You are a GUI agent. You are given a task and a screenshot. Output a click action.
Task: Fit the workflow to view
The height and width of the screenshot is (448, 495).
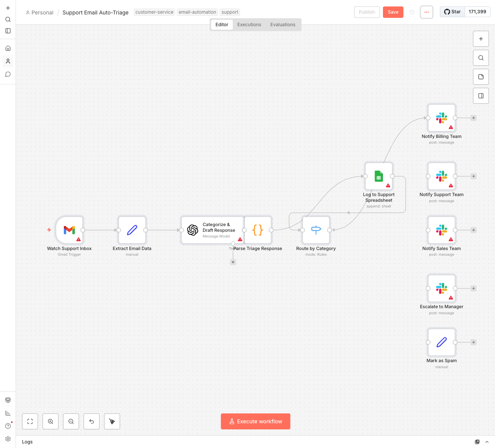click(x=30, y=421)
